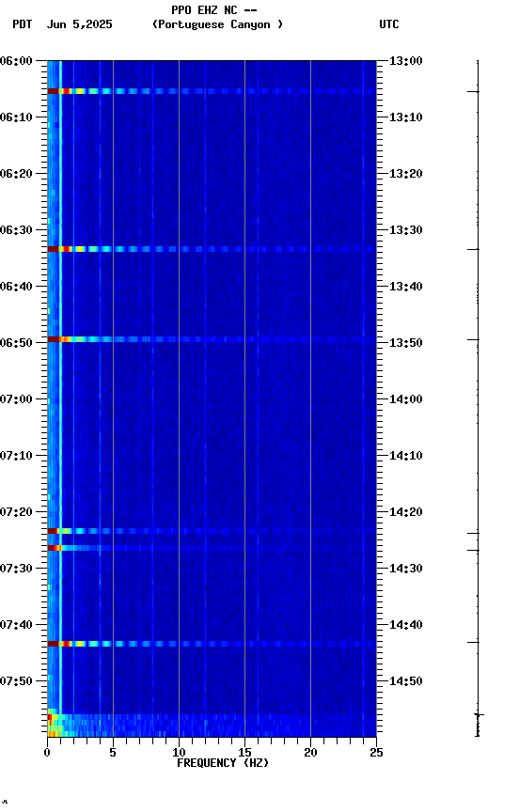Image resolution: width=519 pixels, height=812 pixels.
Task: Click the 06:40 PDT time label
Action: [16, 287]
